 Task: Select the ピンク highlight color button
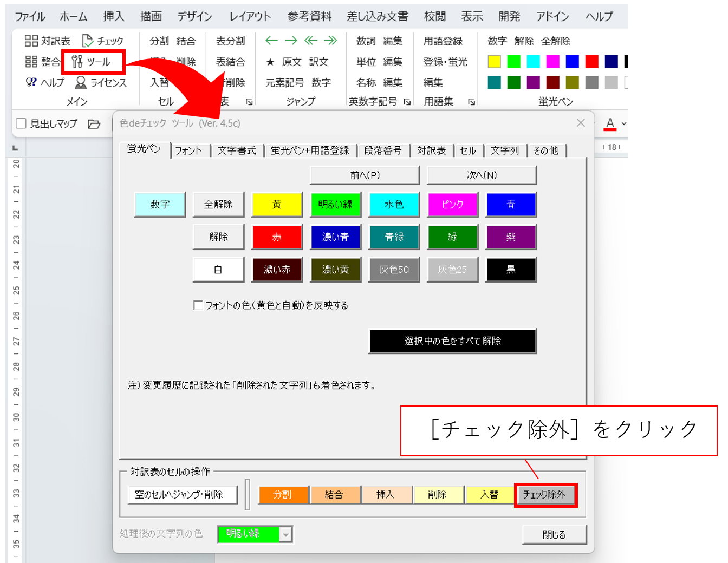coord(452,205)
